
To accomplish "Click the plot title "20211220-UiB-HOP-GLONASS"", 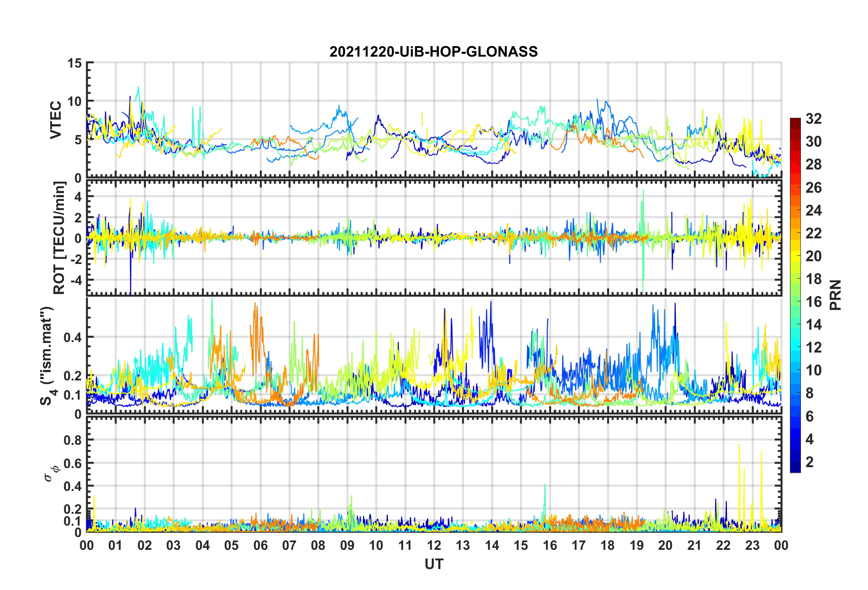I will pyautogui.click(x=434, y=52).
